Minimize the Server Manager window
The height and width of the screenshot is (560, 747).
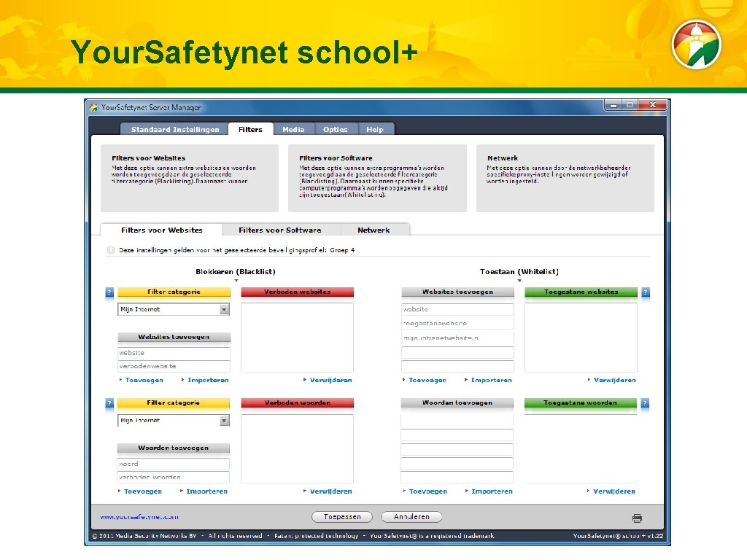614,105
